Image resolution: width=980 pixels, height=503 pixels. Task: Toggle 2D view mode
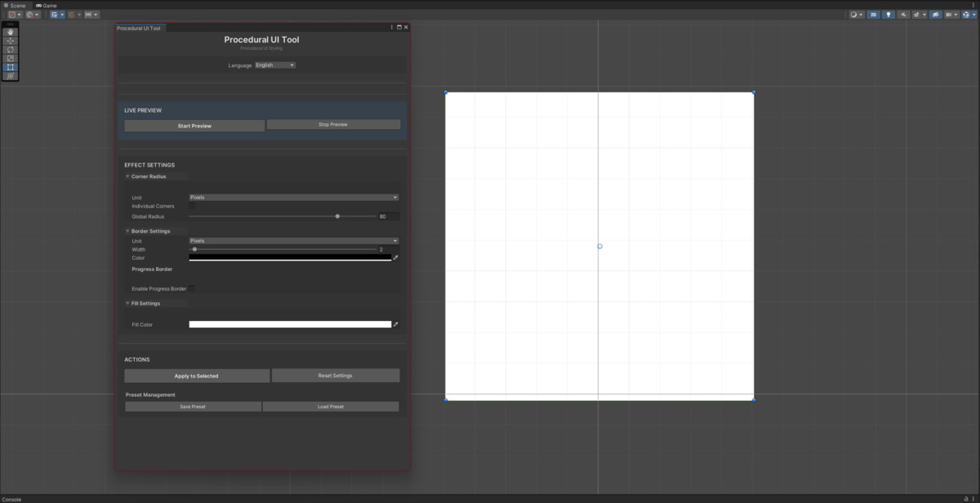(873, 14)
